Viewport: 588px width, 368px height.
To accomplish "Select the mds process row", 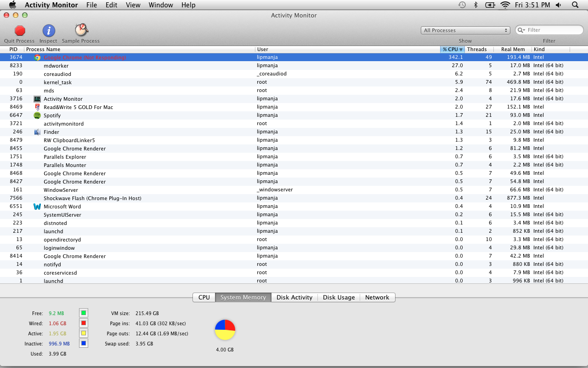I will [x=294, y=91].
